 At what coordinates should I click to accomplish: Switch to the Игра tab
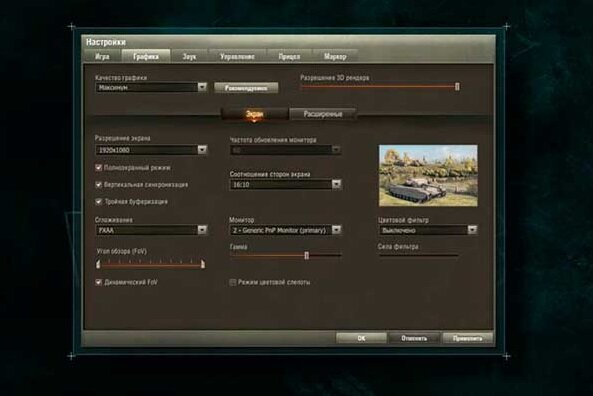[102, 56]
